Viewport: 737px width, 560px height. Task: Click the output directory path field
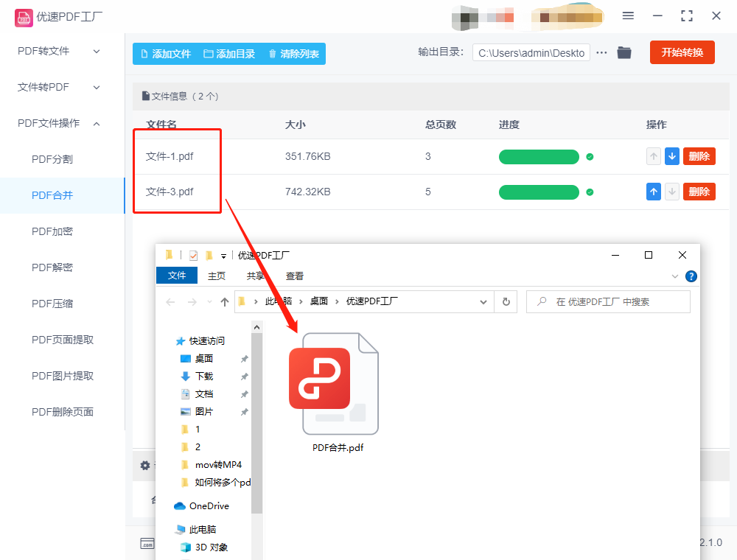pos(531,53)
